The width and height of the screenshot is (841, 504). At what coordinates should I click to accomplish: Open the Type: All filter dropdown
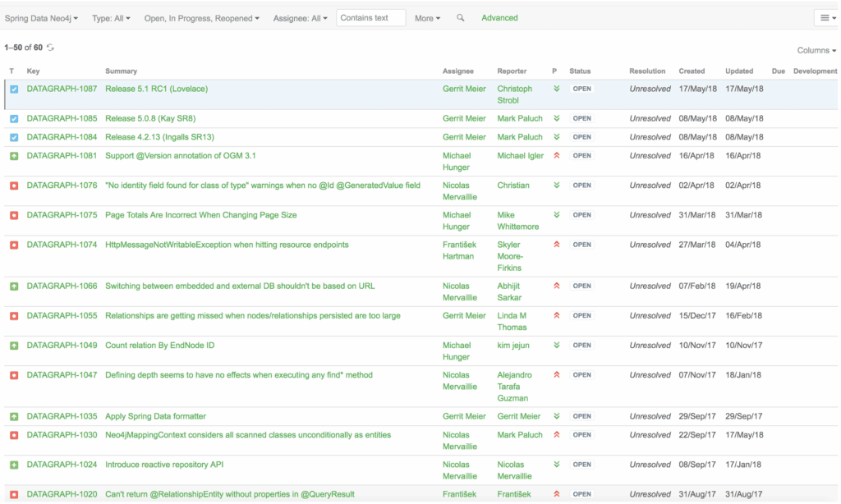tap(111, 18)
